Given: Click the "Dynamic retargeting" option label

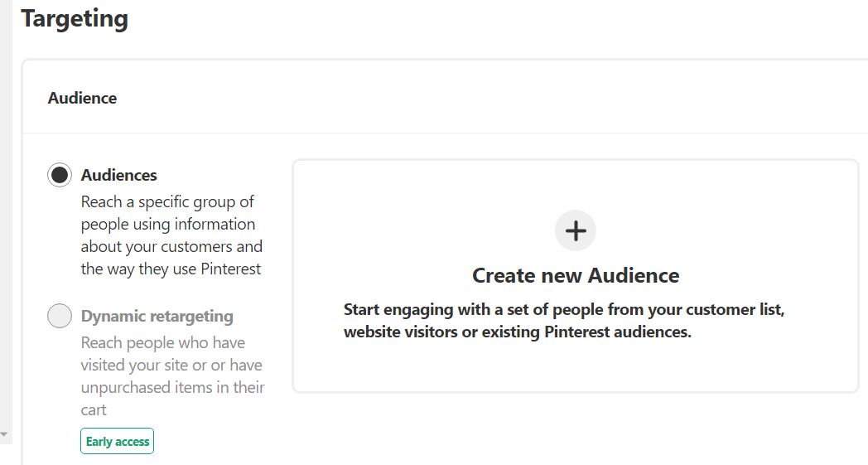Looking at the screenshot, I should tap(157, 317).
